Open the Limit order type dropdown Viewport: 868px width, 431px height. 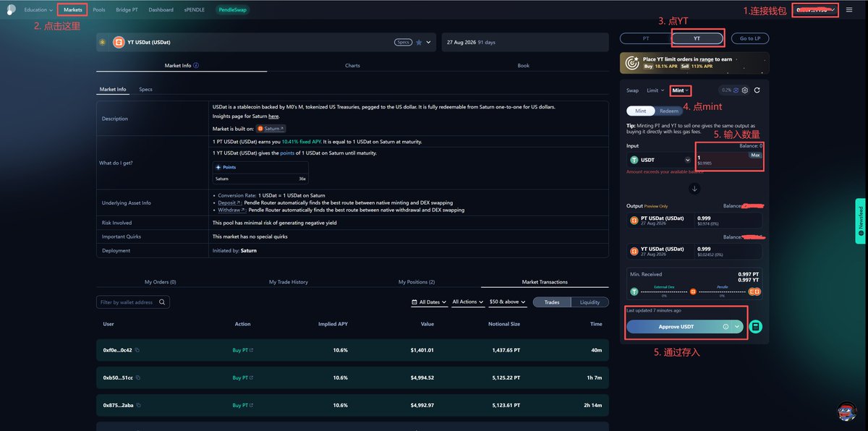(x=655, y=90)
